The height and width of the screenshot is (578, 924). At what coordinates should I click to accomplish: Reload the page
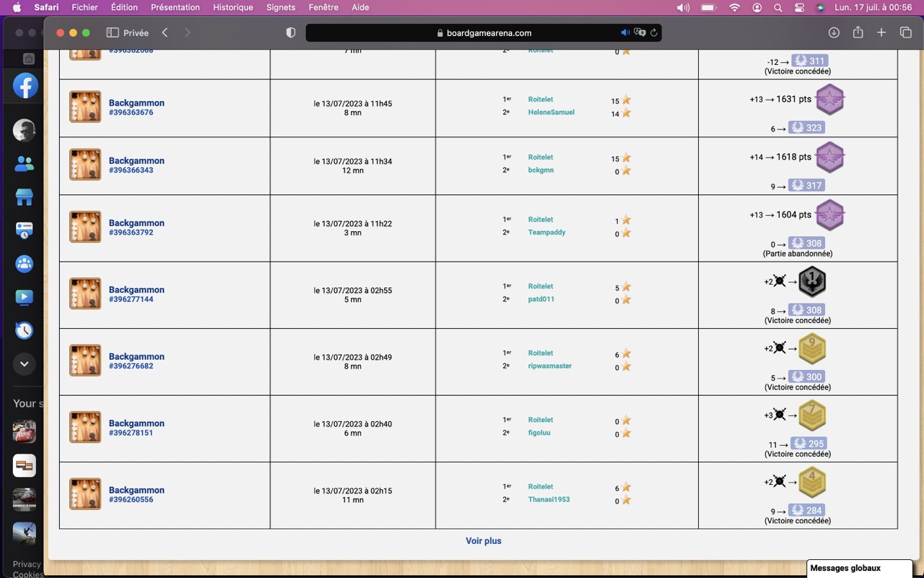(x=654, y=33)
